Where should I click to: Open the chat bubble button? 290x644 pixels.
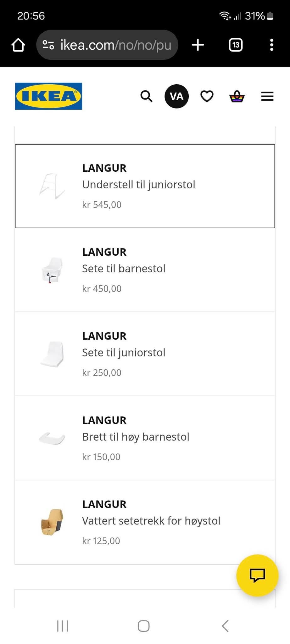(257, 575)
